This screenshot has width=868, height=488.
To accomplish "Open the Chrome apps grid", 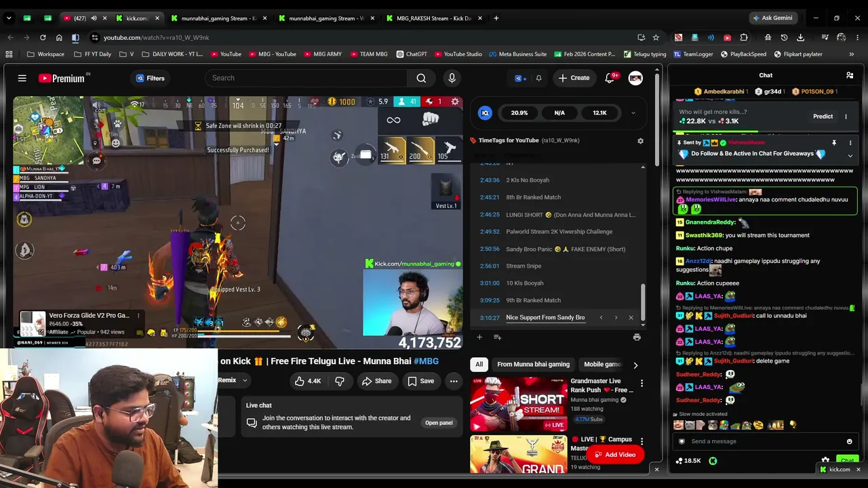I will (x=9, y=54).
